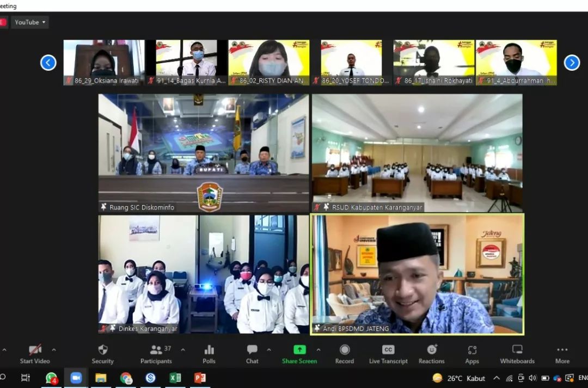This screenshot has height=388, width=588.
Task: Expand the arrow next to Start Video
Action: click(53, 349)
